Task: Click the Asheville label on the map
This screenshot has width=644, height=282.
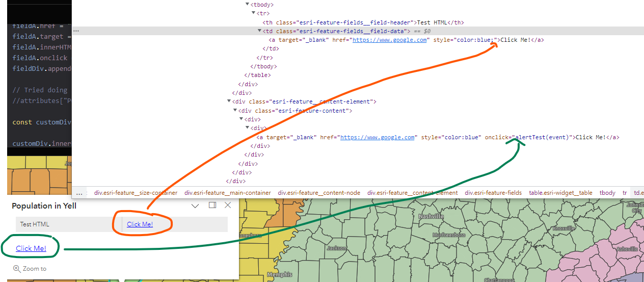Action: (x=626, y=249)
